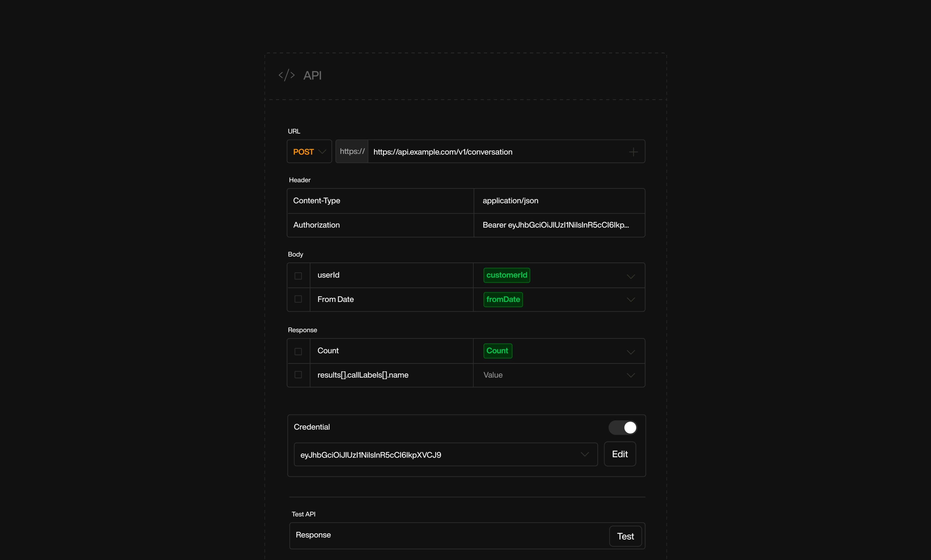Screen dimensions: 931x560
Task: Click the plus icon in the URL field
Action: [x=634, y=152]
